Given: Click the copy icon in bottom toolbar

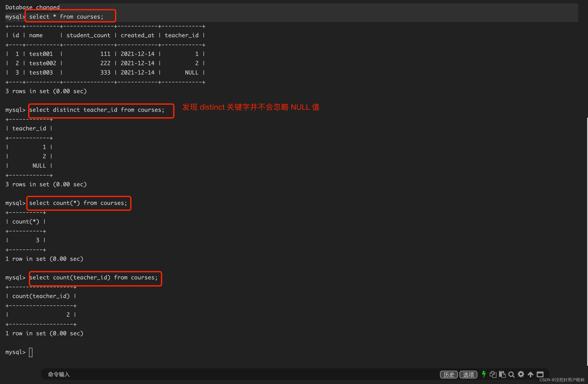Looking at the screenshot, I should (493, 374).
